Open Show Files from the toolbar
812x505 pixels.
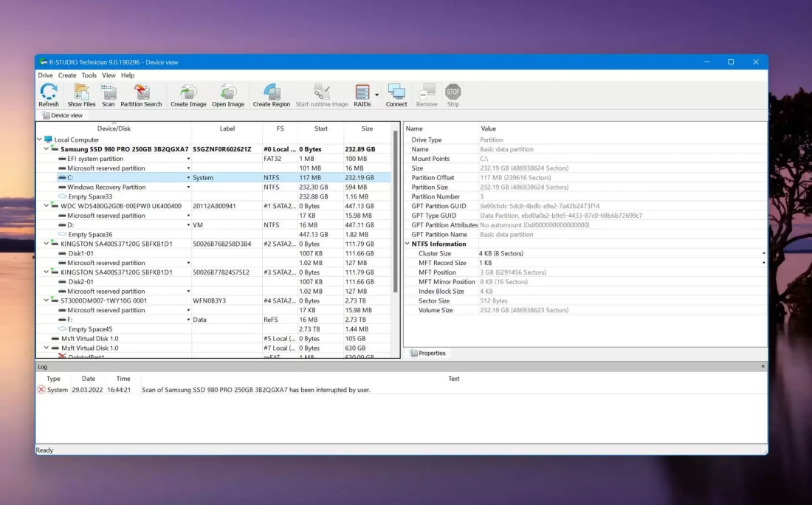coord(81,95)
